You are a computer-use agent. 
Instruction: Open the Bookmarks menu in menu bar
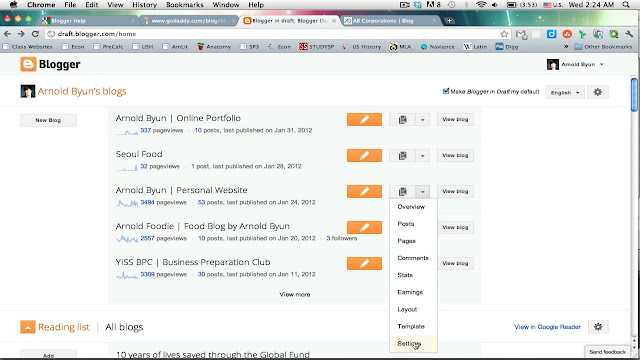184,5
